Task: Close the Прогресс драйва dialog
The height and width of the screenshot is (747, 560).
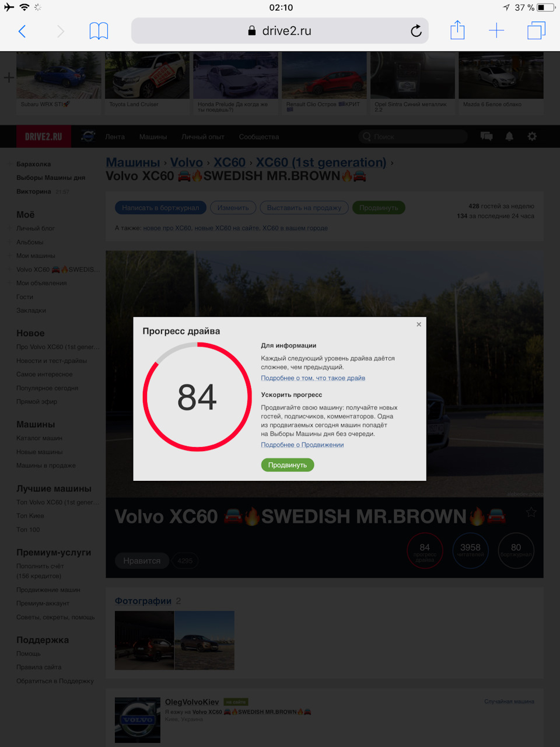Action: pos(419,324)
